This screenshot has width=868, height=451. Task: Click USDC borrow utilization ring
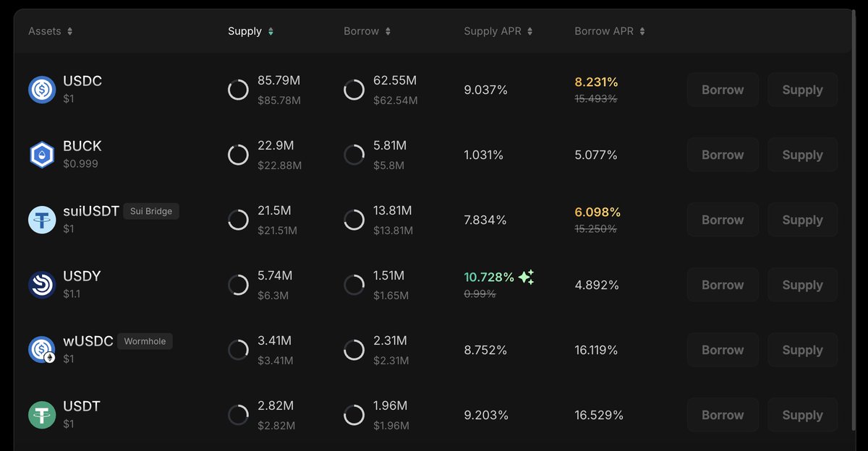pyautogui.click(x=354, y=90)
